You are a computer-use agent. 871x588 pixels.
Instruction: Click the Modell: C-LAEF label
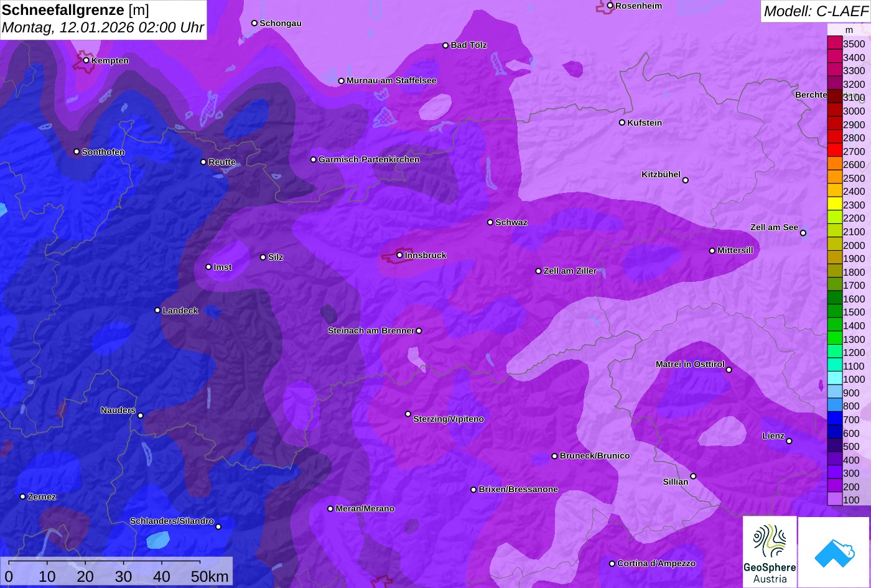point(815,11)
